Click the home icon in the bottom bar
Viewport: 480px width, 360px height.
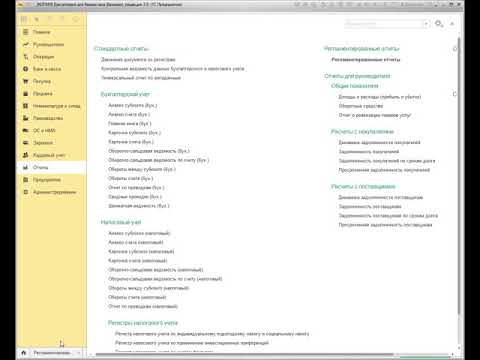tap(24, 352)
